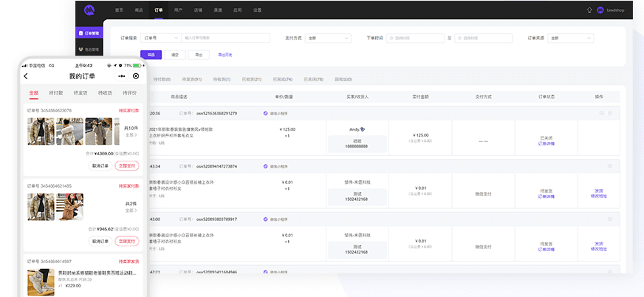The height and width of the screenshot is (297, 644).
Task: Select the phone's 待评价 tab
Action: [130, 93]
